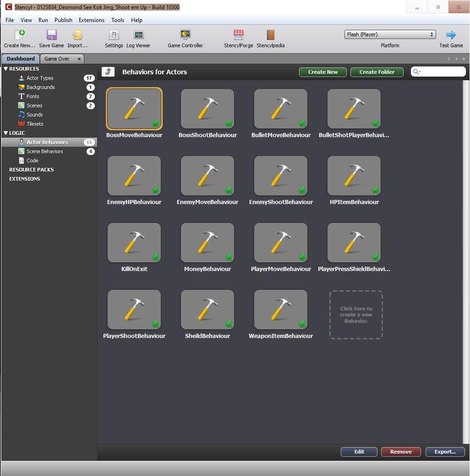Viewport: 470px width, 476px height.
Task: Click the Create Folder button
Action: (377, 72)
